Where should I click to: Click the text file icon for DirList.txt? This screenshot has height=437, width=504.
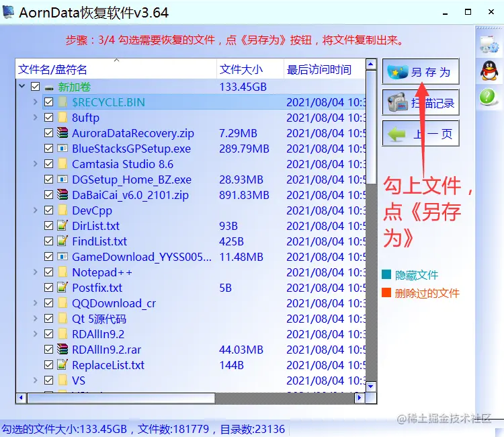point(62,225)
